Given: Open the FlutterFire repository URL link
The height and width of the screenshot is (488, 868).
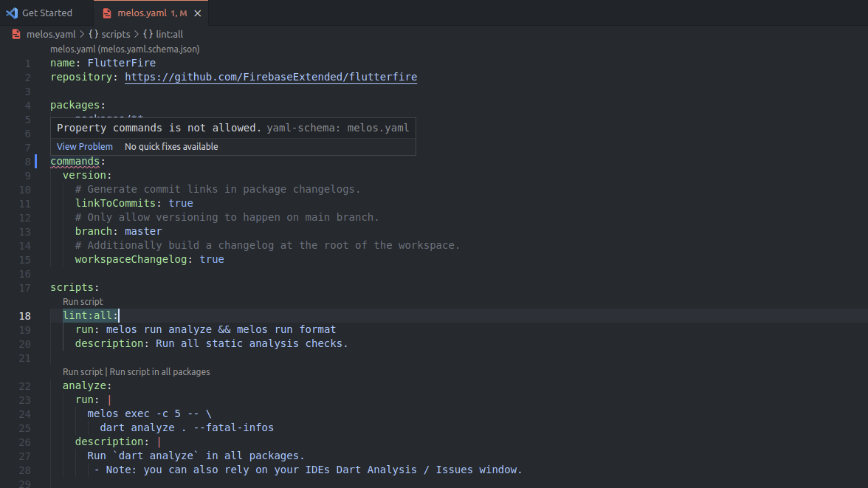Looking at the screenshot, I should click(271, 77).
